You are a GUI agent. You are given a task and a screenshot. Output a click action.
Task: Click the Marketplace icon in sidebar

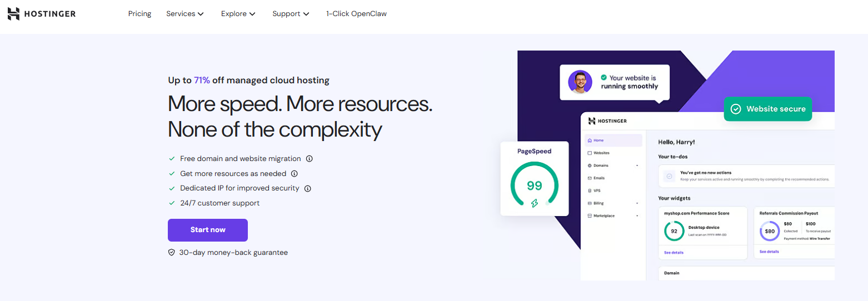coord(590,216)
